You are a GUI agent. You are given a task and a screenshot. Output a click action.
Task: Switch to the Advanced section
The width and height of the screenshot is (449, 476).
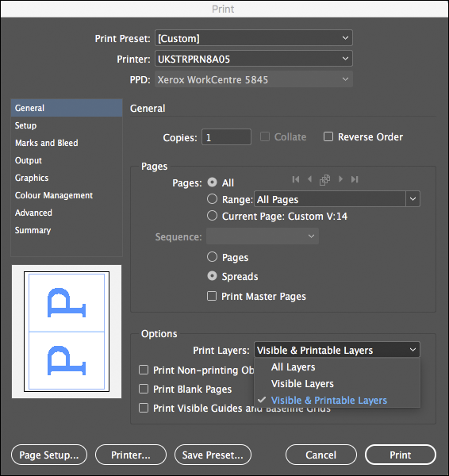(x=67, y=213)
